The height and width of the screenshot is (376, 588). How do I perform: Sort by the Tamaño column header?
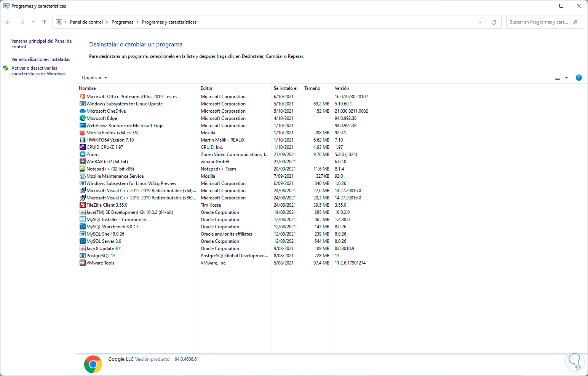[312, 88]
